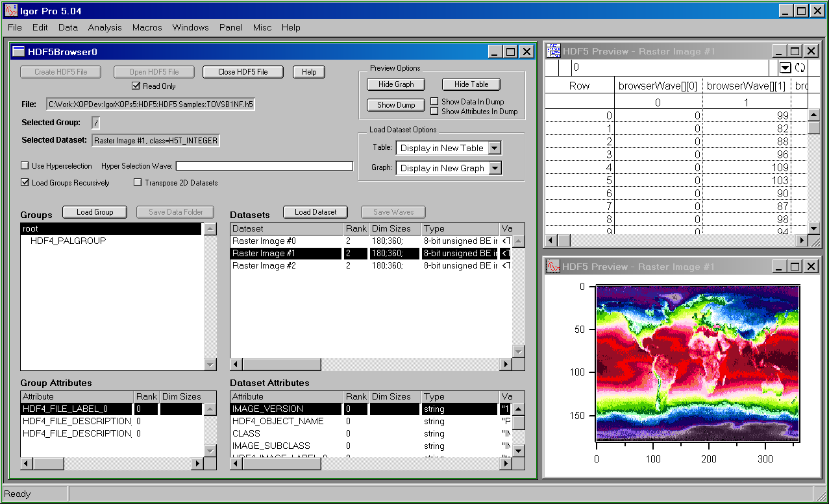Open the File menu
Viewport: 829px width, 504px height.
pyautogui.click(x=14, y=27)
